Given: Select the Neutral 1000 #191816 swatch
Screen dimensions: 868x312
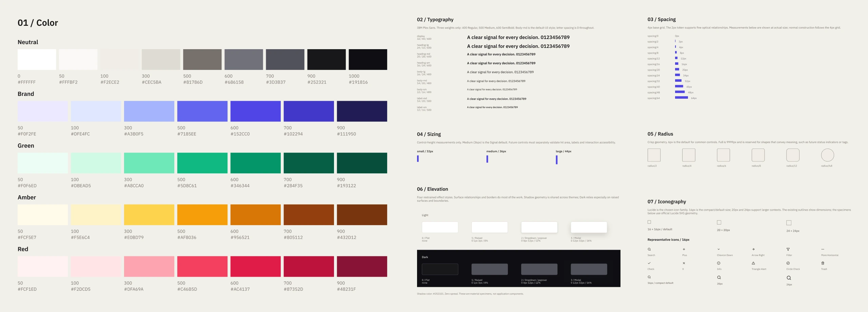Looking at the screenshot, I should 368,59.
